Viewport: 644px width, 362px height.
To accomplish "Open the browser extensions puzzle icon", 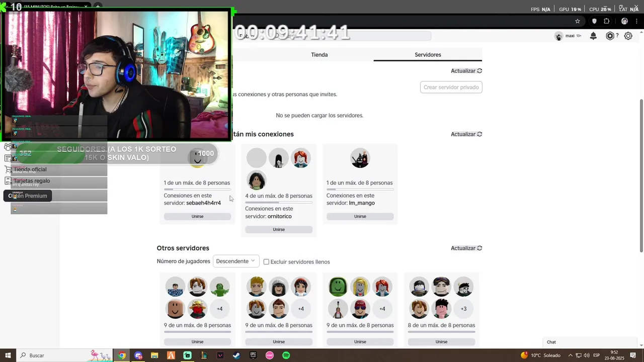I will [x=606, y=21].
